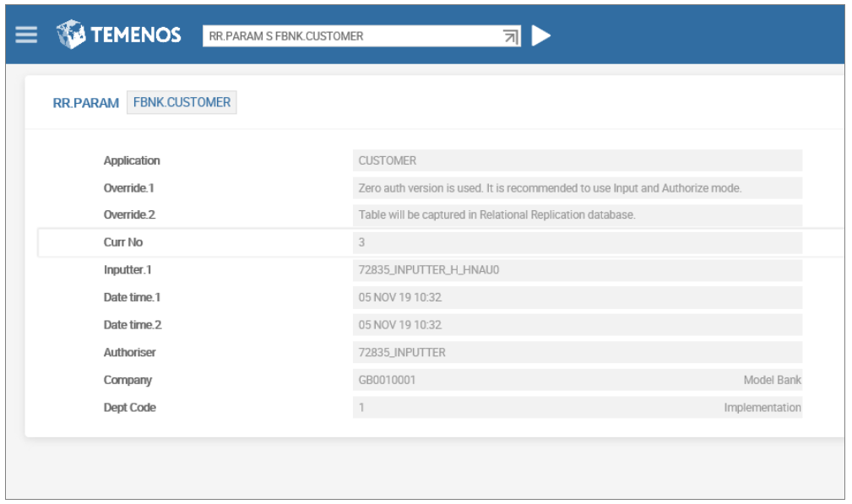
Task: Click the Dept Code field label
Action: tap(130, 408)
